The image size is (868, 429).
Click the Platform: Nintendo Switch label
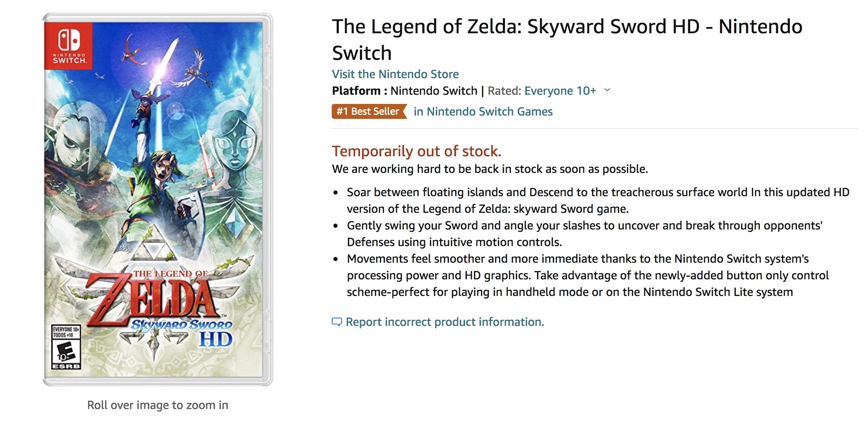click(404, 91)
